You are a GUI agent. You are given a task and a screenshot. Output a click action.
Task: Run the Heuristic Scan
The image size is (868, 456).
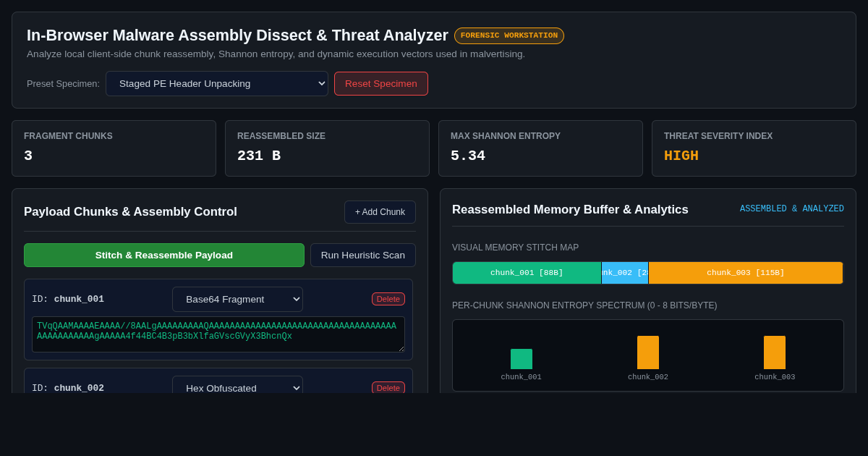click(363, 255)
